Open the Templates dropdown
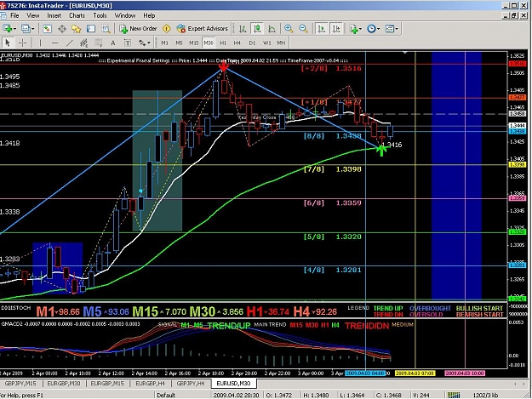 pos(392,29)
